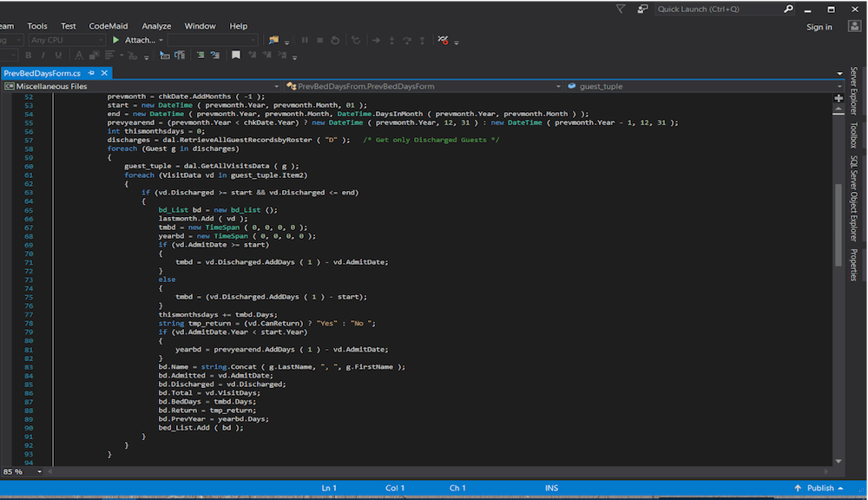Image resolution: width=868 pixels, height=500 pixels.
Task: Click the green Attach start arrow
Action: pos(116,40)
